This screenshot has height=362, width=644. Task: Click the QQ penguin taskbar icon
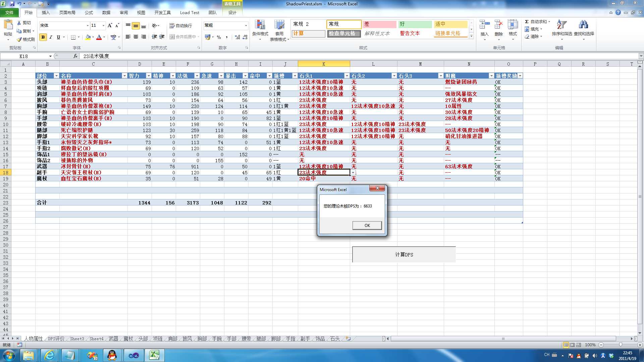pyautogui.click(x=112, y=355)
